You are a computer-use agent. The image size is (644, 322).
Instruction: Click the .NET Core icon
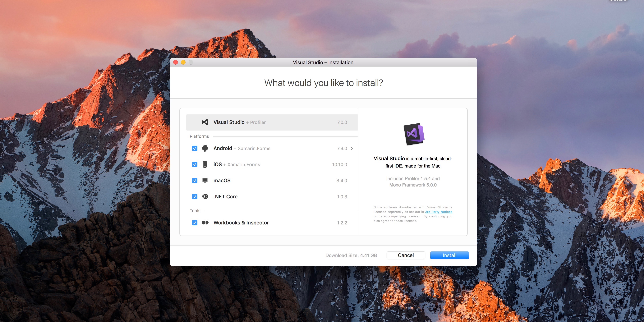click(205, 196)
